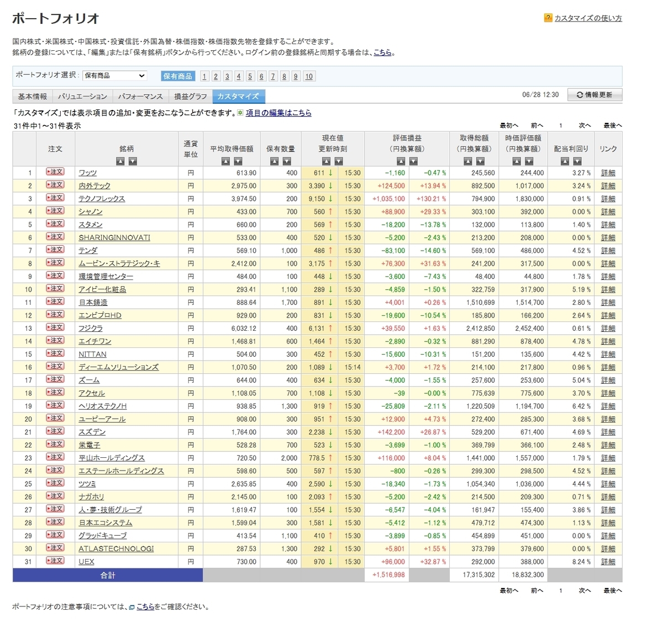This screenshot has width=663, height=644.
Task: Click the order icon for テンダ
Action: tap(55, 250)
